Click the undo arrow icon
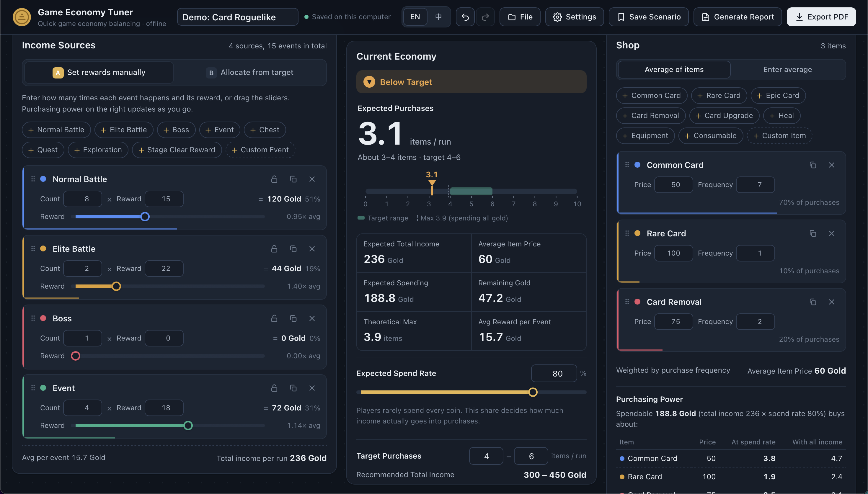868x494 pixels. point(465,17)
